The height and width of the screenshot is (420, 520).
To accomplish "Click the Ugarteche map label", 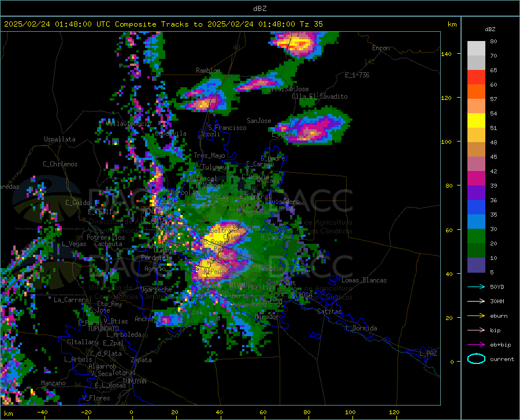I will pos(156,289).
